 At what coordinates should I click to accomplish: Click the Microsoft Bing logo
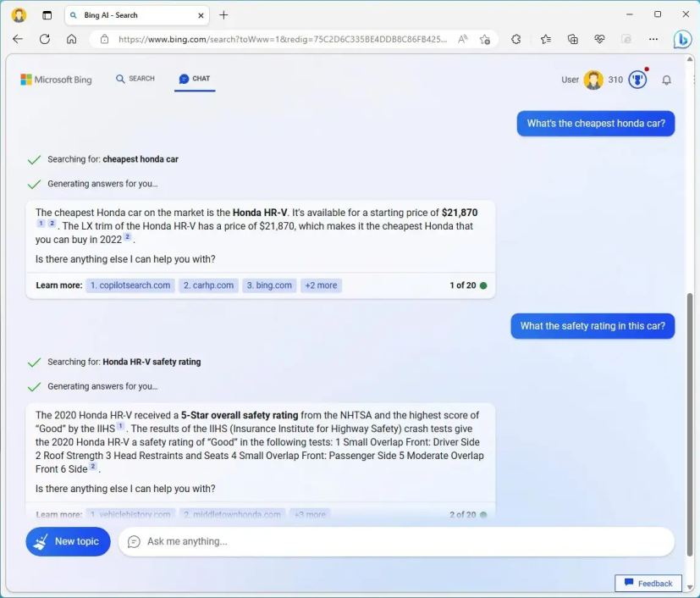click(x=56, y=80)
